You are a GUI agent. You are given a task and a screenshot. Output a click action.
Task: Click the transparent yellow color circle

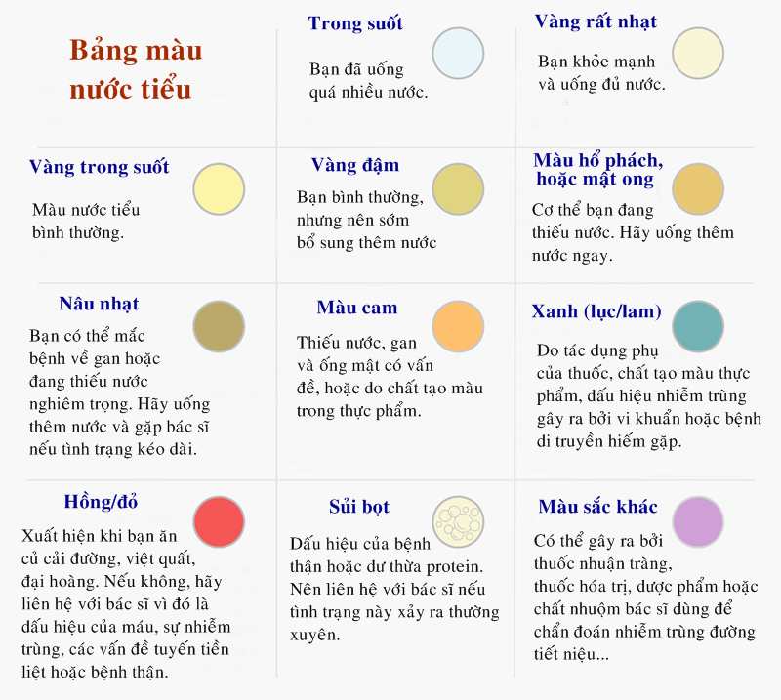[x=219, y=189]
